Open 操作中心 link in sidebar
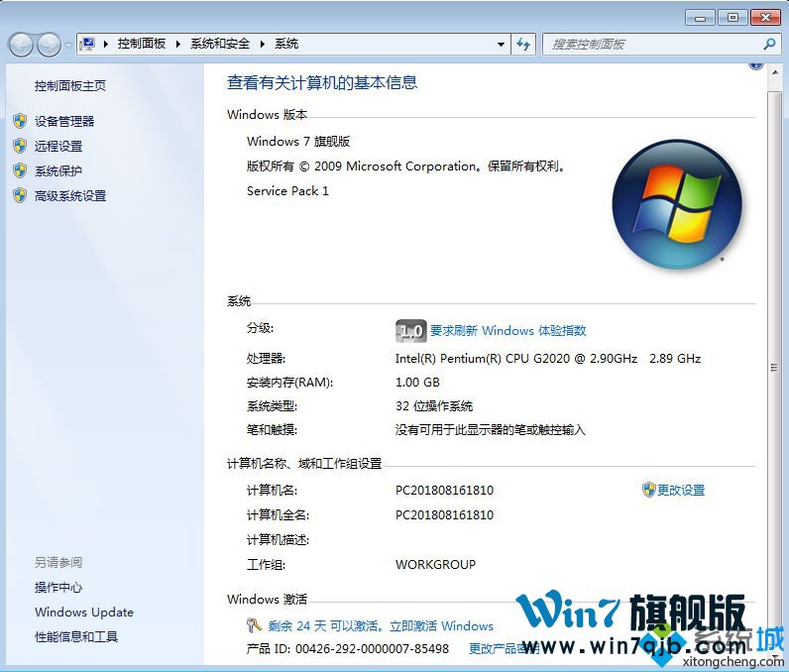Viewport: 789px width, 672px height. point(57,587)
